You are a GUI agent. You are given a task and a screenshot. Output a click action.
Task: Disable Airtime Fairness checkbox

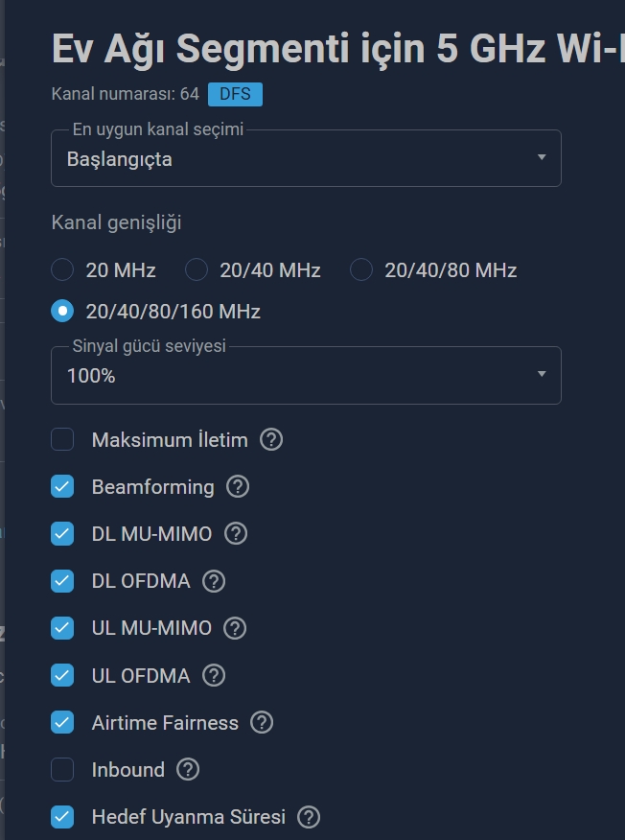click(x=62, y=723)
